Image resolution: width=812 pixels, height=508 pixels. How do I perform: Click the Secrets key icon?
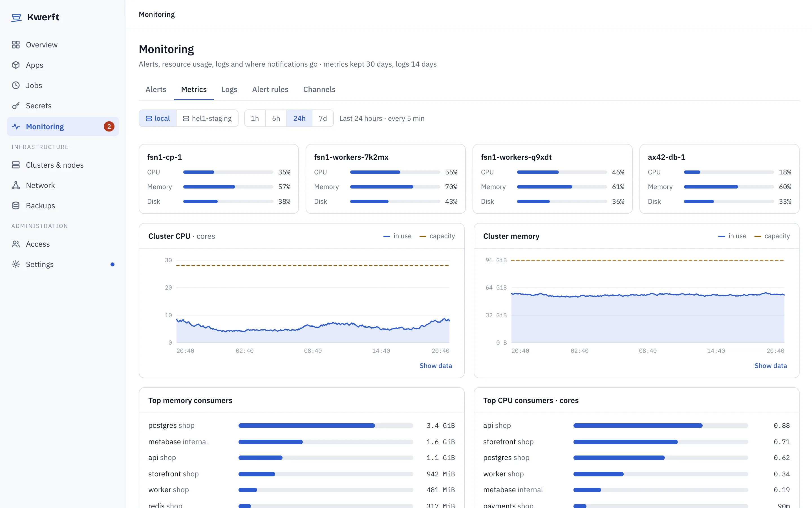pos(16,106)
